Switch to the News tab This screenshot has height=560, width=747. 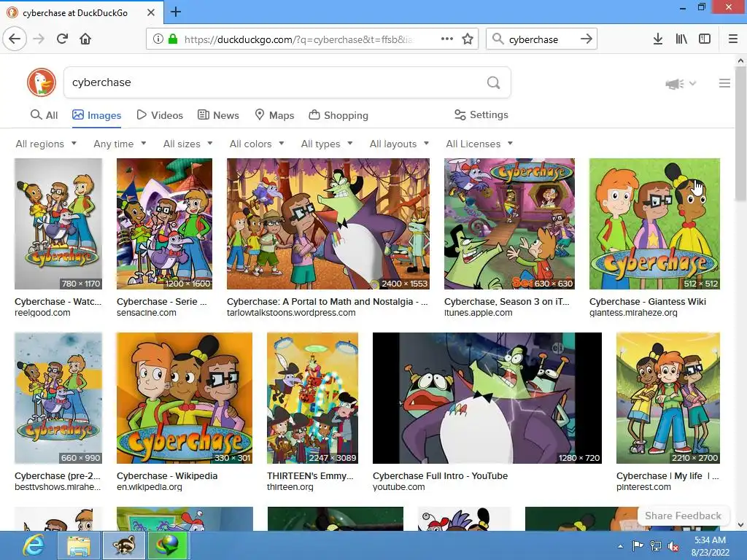coord(218,115)
